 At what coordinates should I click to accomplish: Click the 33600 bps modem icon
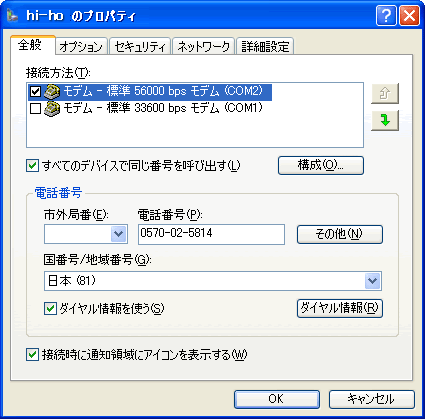pyautogui.click(x=52, y=108)
